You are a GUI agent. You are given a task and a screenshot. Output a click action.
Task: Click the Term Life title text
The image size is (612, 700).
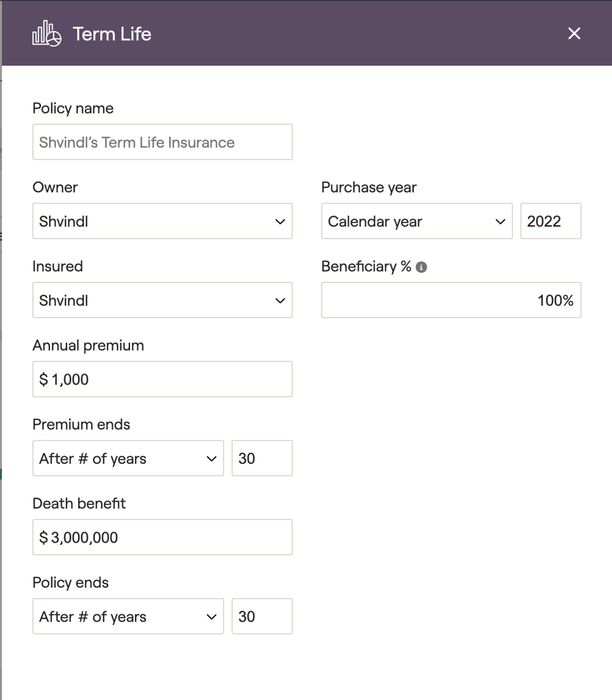[x=112, y=34]
